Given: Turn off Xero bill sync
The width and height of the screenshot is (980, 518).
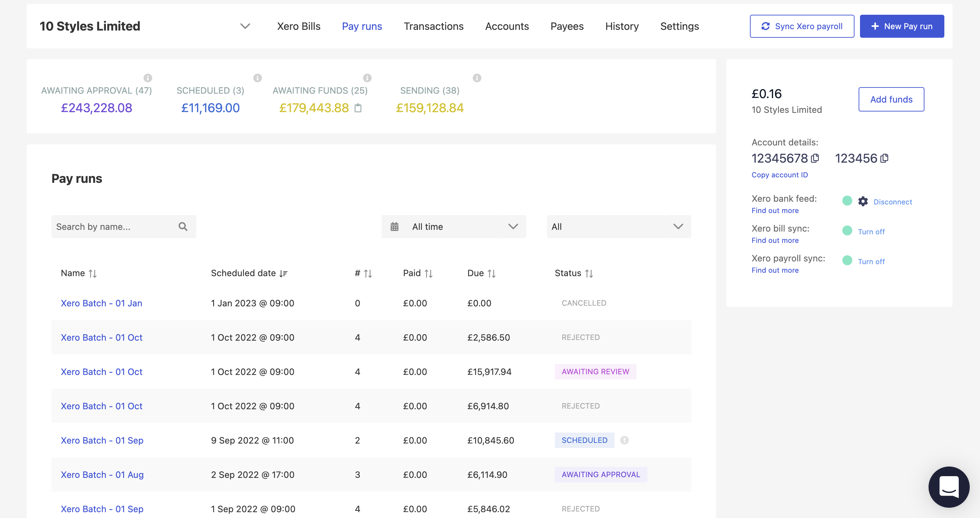Looking at the screenshot, I should [x=872, y=231].
